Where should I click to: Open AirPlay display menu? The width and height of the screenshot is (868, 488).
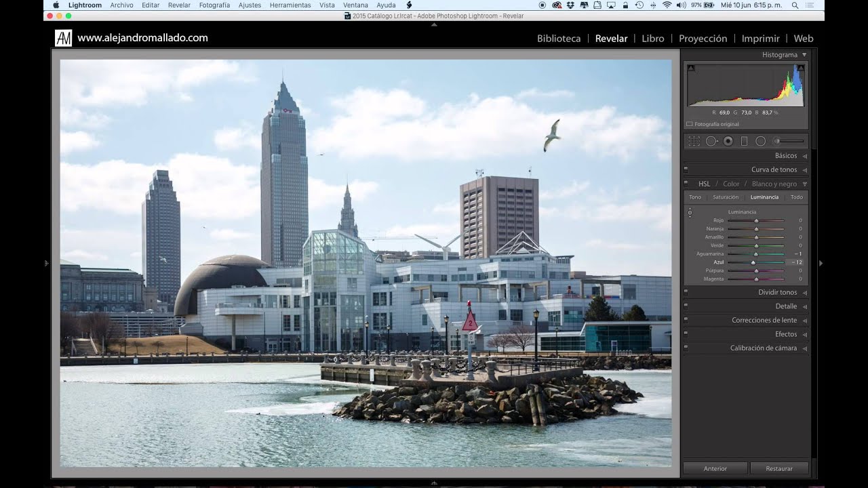click(611, 5)
